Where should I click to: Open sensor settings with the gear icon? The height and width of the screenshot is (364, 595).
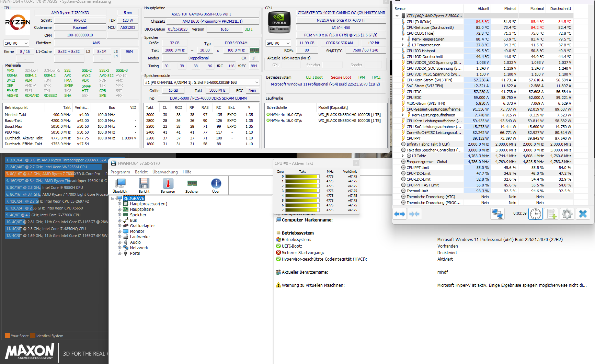click(567, 214)
